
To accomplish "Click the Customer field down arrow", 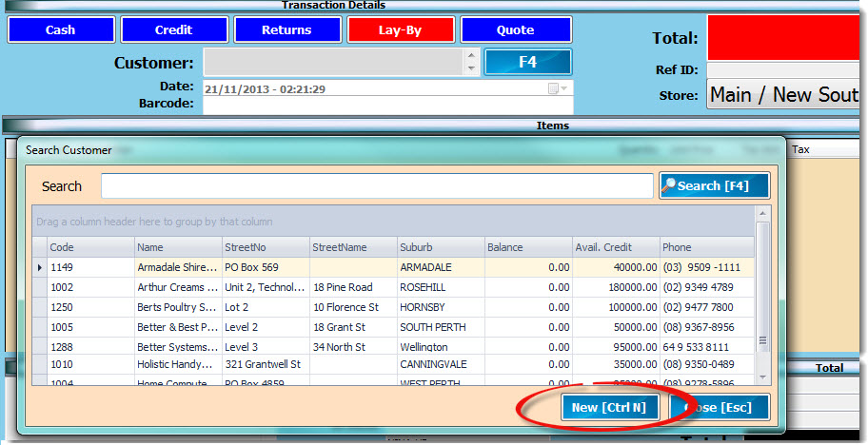I will 471,68.
